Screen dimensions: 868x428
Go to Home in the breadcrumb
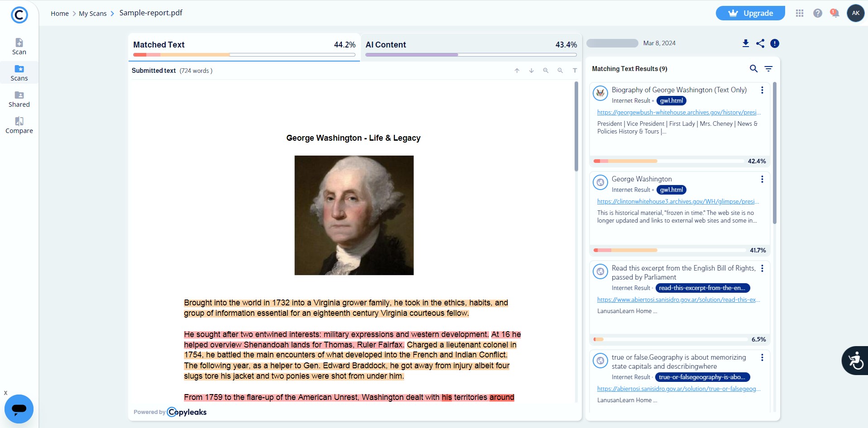60,14
